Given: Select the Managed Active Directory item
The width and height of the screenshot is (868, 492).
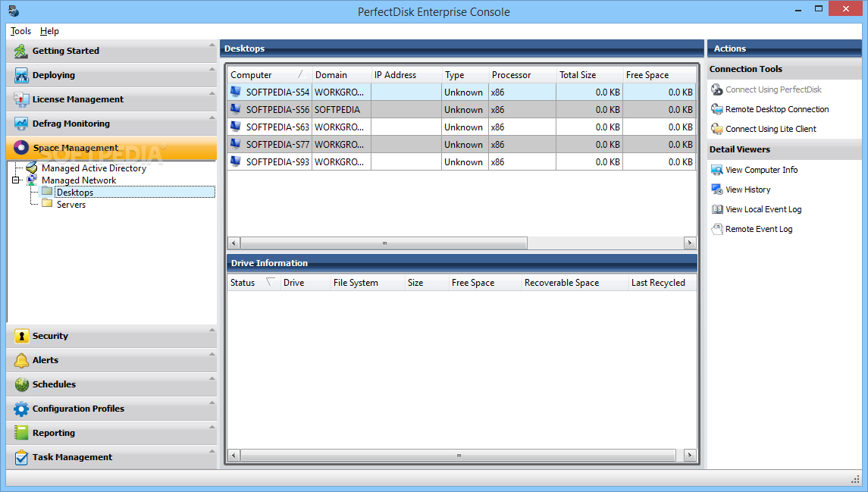Looking at the screenshot, I should [93, 168].
